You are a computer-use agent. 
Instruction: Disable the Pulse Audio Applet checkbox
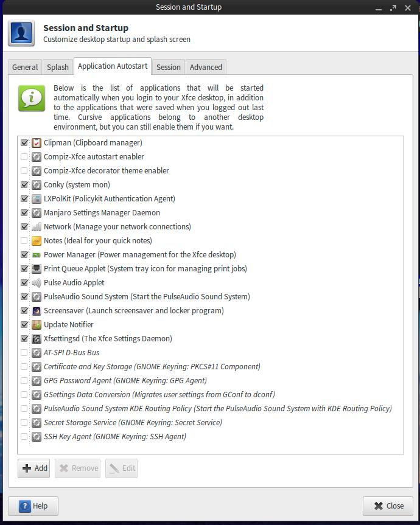[24, 283]
